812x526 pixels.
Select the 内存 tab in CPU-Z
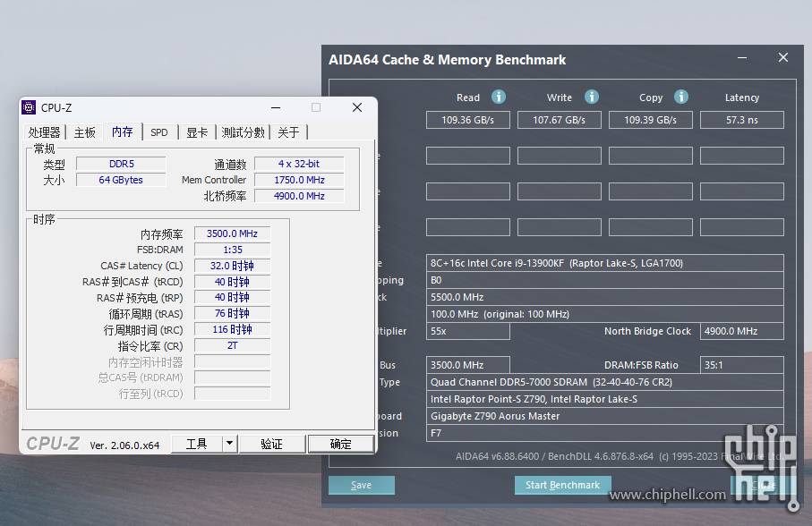pos(123,131)
